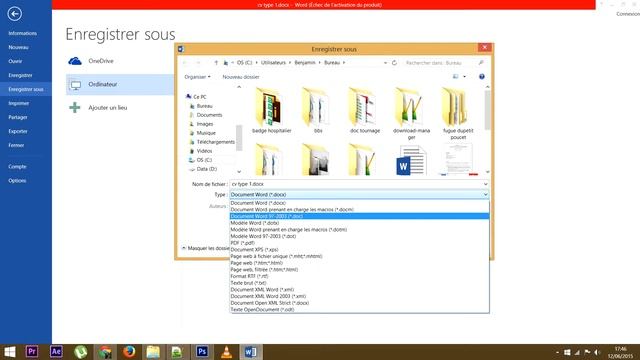Launch Premiere Pro from taskbar
Viewport: 640px width, 360px height.
pos(32,352)
